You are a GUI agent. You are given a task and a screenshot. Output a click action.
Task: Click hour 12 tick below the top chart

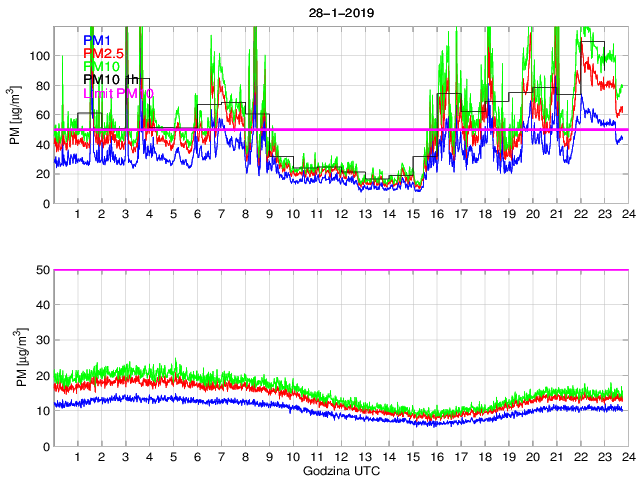(x=341, y=215)
